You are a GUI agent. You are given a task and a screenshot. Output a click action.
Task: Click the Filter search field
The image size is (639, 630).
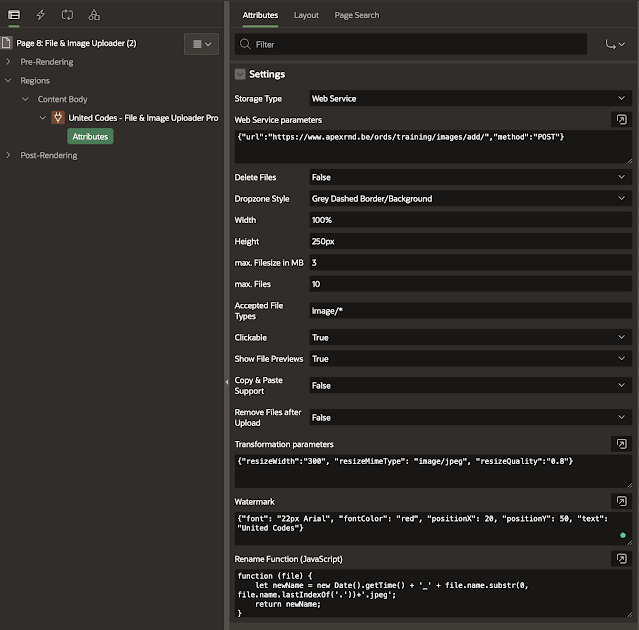click(x=415, y=44)
